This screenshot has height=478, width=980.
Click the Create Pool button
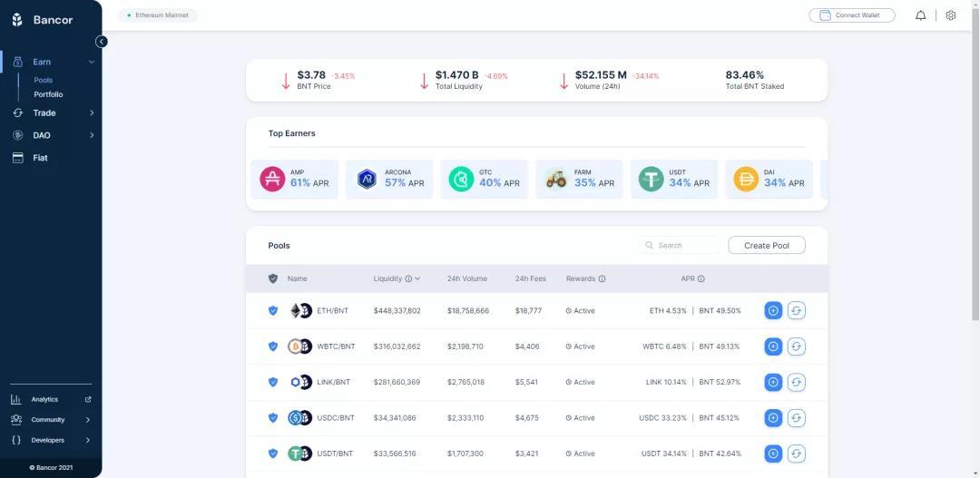(766, 245)
